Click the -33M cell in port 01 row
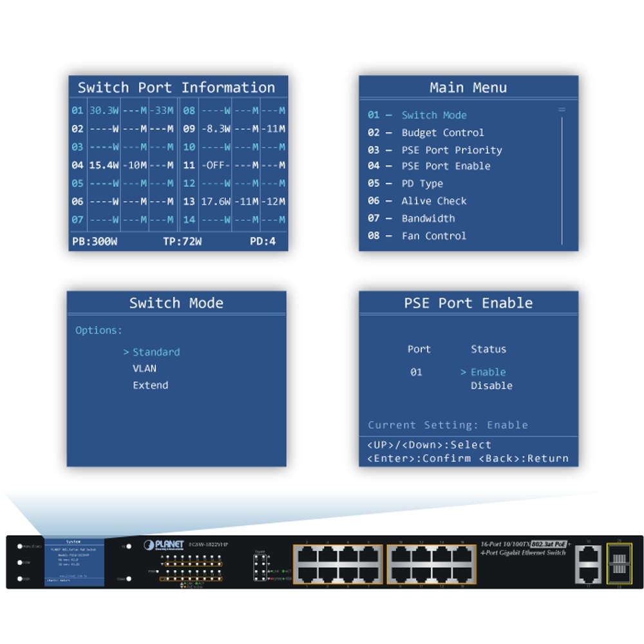644x644 pixels. (x=162, y=111)
